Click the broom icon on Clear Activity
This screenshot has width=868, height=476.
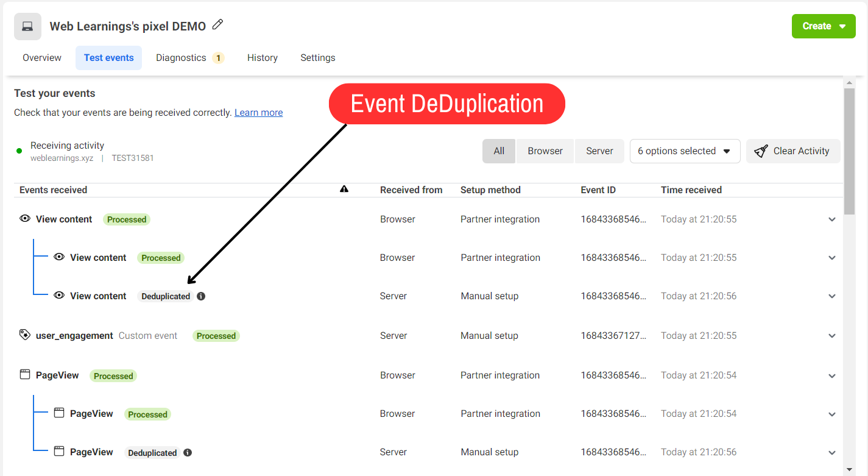(761, 151)
